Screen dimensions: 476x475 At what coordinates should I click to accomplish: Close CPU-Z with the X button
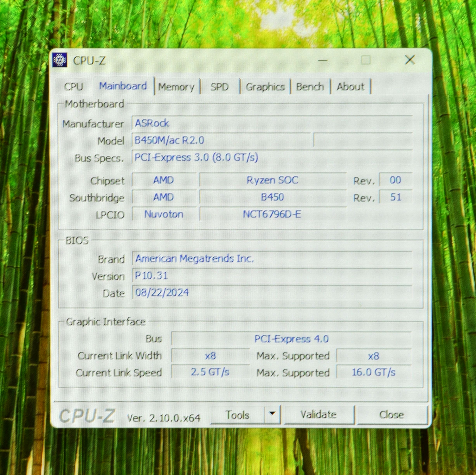coord(410,60)
